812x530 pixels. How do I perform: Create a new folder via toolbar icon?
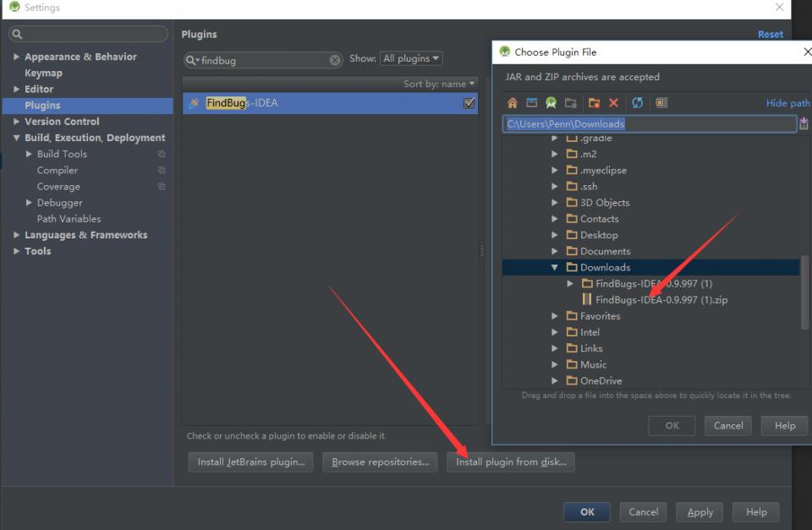pos(594,103)
